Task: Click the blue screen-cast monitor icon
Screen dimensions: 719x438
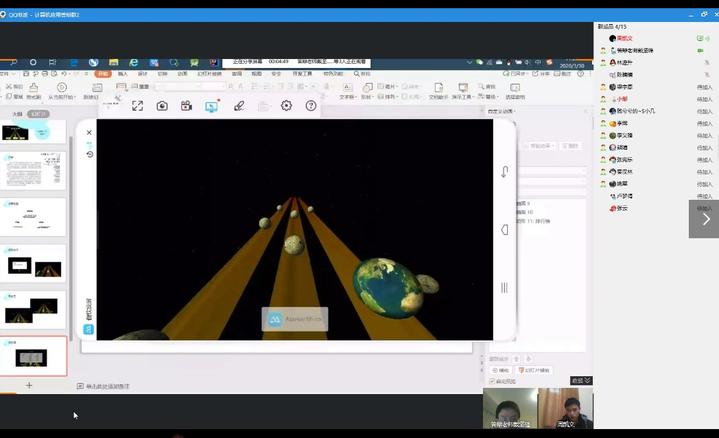Action: [212, 106]
